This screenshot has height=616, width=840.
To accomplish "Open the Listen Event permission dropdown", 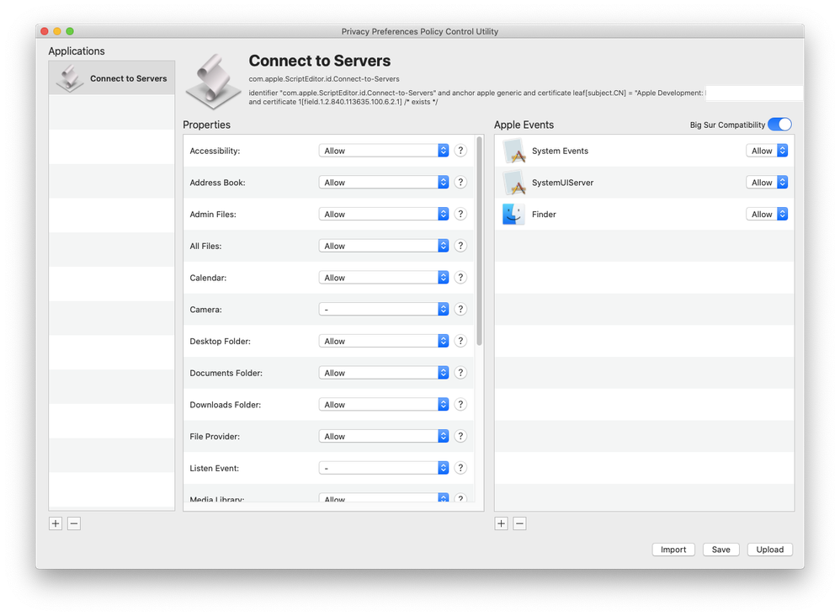I will click(384, 468).
